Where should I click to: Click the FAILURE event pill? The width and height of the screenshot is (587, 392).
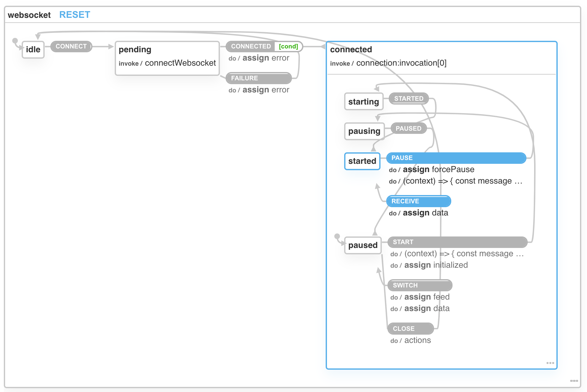tap(258, 78)
